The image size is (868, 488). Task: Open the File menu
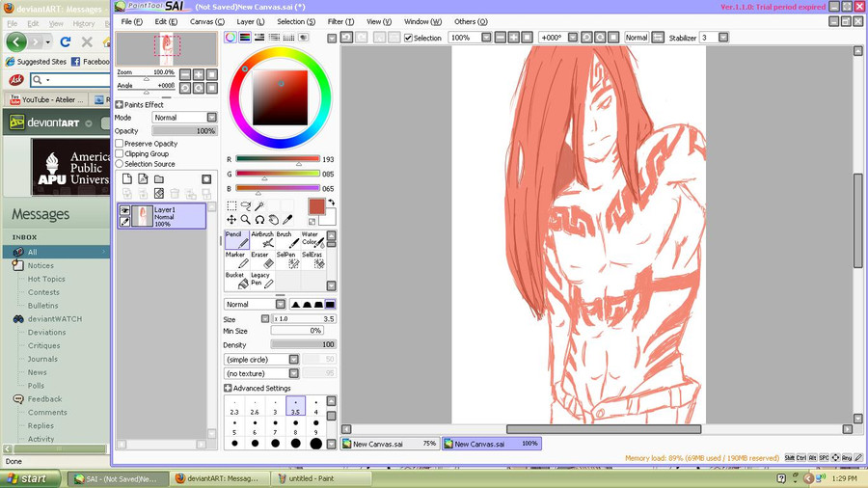click(132, 21)
